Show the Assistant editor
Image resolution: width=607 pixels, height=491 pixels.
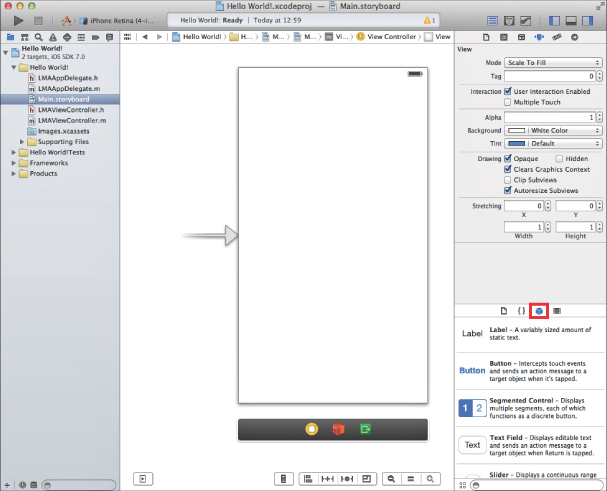(x=509, y=21)
